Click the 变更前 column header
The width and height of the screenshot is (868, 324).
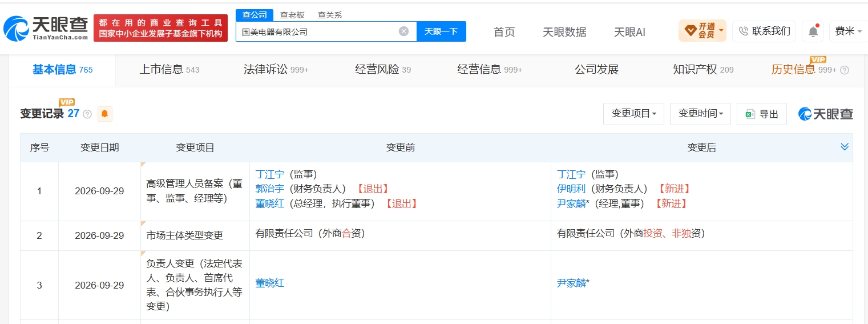[401, 147]
